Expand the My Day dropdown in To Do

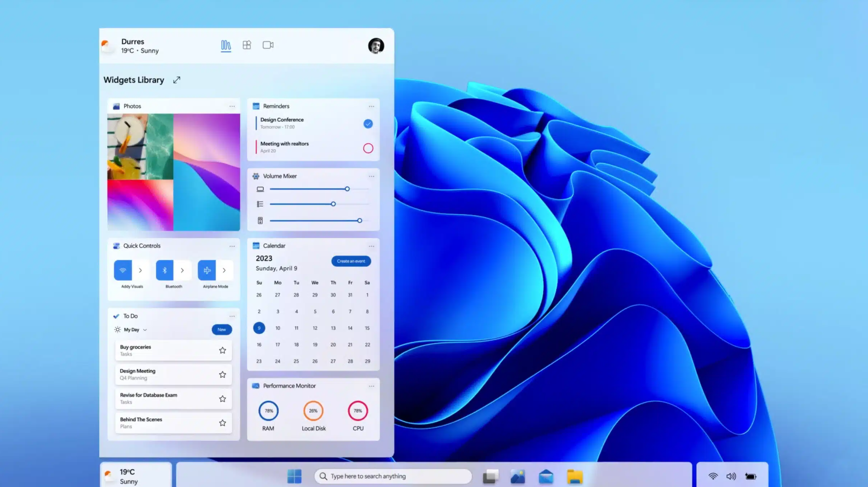pyautogui.click(x=145, y=329)
